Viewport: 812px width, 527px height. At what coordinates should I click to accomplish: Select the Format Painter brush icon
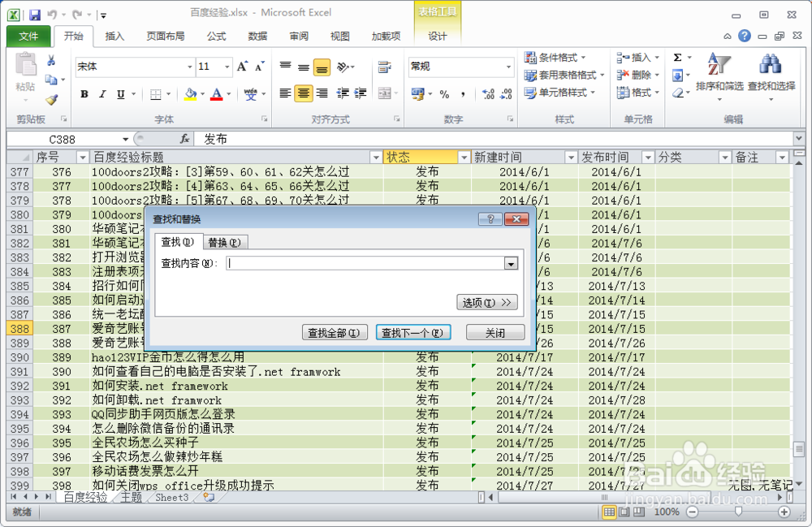[x=50, y=99]
